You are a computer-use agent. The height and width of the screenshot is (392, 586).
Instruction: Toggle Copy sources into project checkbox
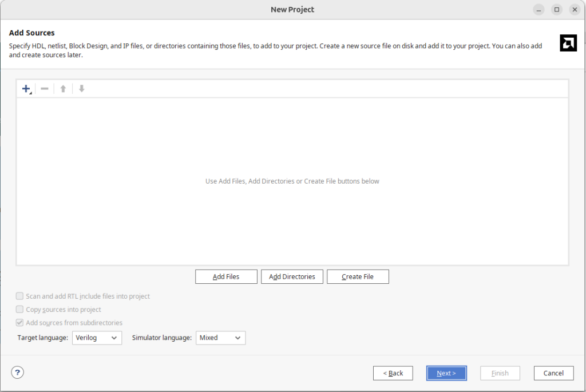(x=20, y=310)
